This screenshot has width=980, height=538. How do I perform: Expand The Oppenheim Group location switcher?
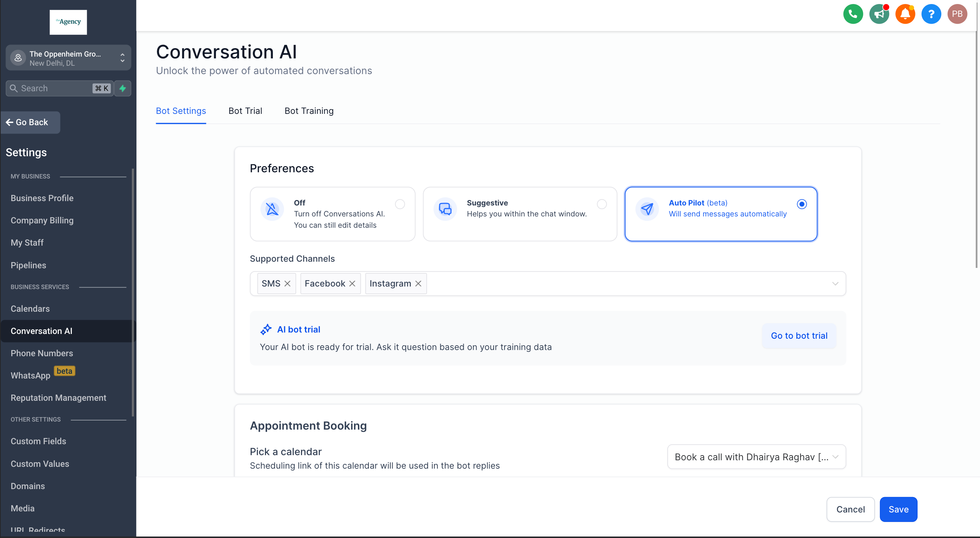tap(69, 58)
